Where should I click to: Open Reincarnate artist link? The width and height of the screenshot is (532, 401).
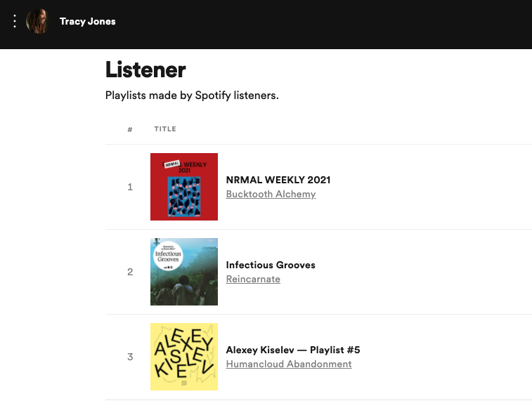point(253,279)
